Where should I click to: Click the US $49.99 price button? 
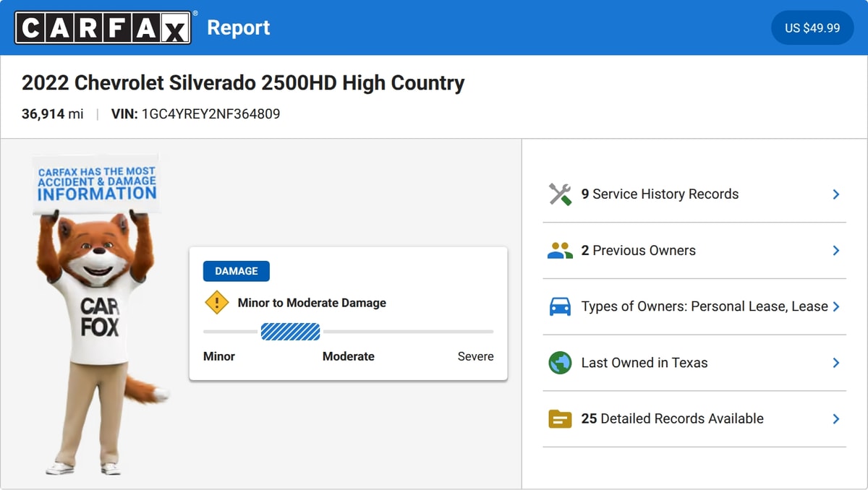click(812, 27)
